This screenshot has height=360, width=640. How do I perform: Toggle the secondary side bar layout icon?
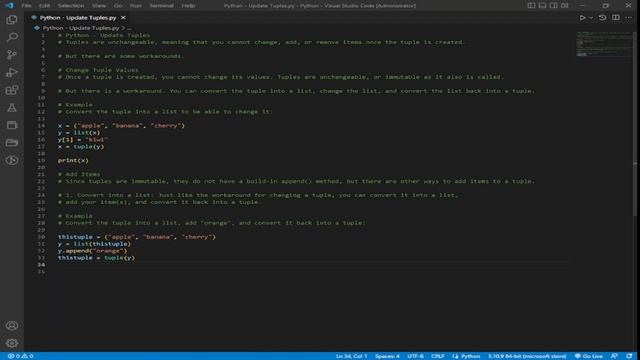click(553, 6)
